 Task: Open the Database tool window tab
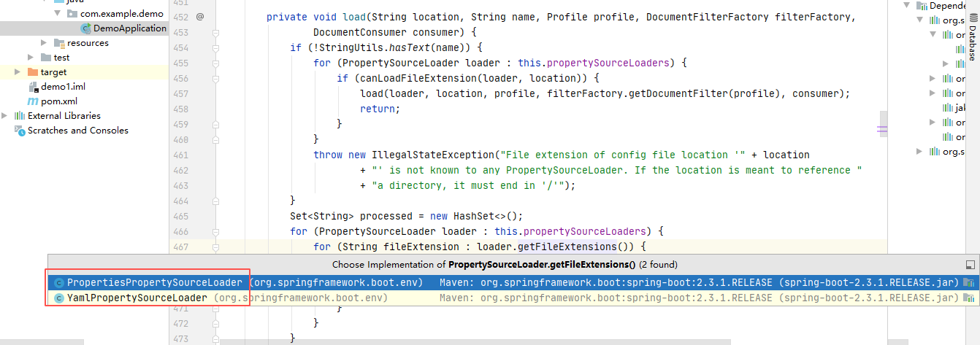(972, 37)
